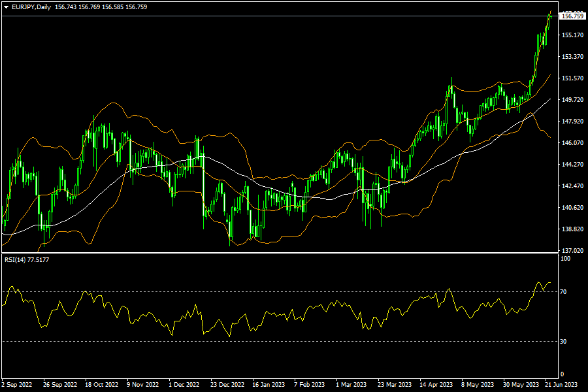588x392 pixels.
Task: Click the 1 Dec 2022 date label
Action: coord(184,385)
